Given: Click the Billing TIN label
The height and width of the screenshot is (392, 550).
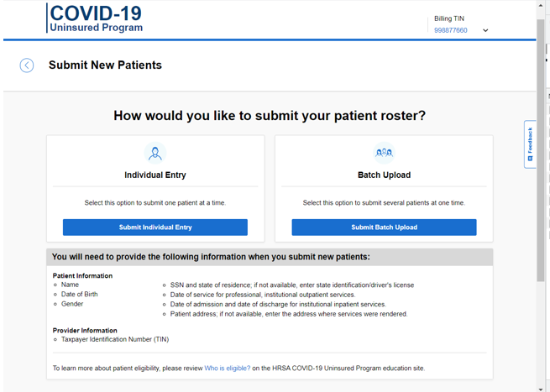Looking at the screenshot, I should pyautogui.click(x=449, y=18).
